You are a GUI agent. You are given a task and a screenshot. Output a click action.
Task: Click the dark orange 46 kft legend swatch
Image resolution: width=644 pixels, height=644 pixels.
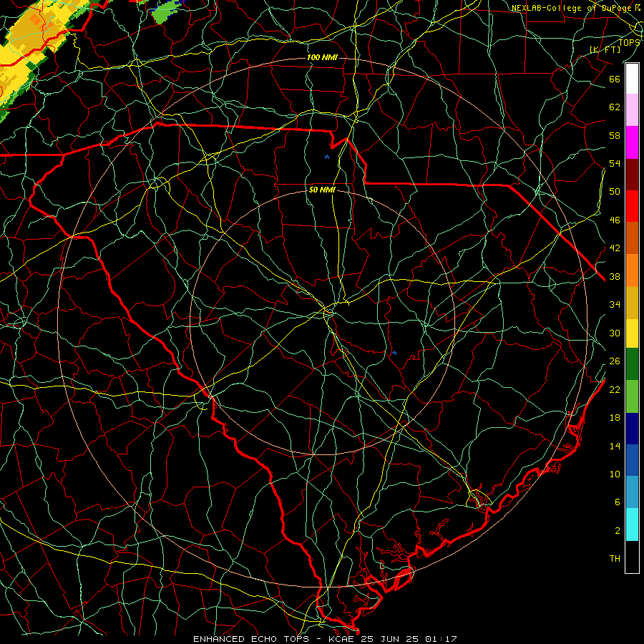(632, 238)
